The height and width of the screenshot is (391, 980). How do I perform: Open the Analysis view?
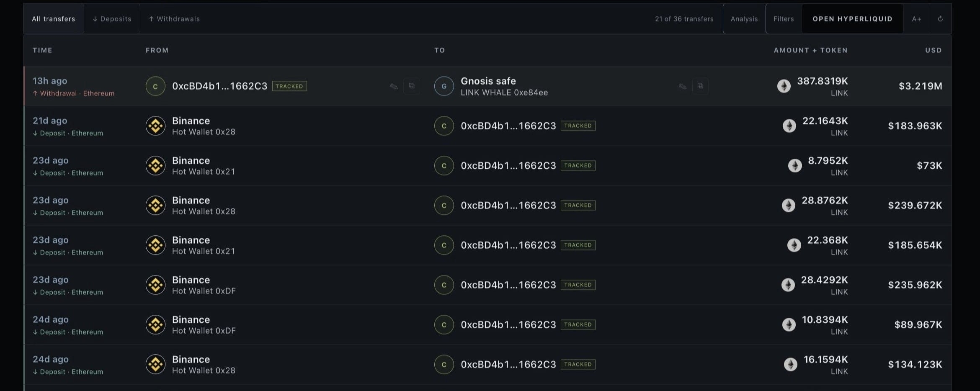click(x=744, y=19)
